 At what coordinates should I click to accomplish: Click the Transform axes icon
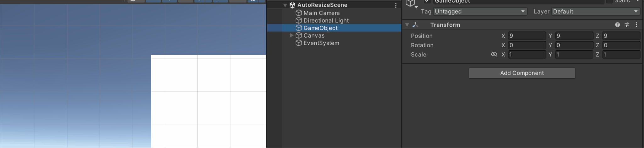(x=415, y=25)
